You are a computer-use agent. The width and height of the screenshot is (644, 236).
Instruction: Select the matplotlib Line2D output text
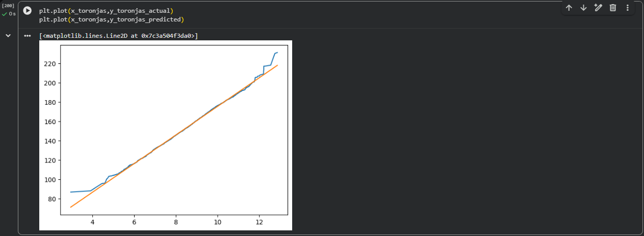(x=118, y=36)
